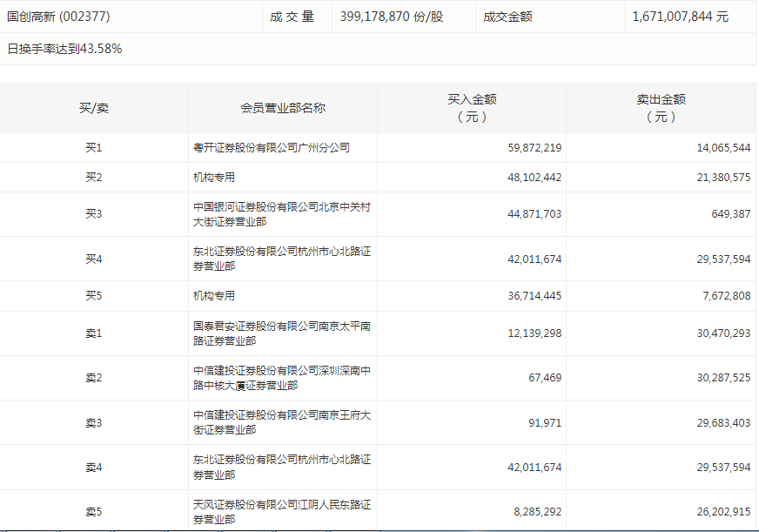Click the 会员营业部名称 column header

283,108
